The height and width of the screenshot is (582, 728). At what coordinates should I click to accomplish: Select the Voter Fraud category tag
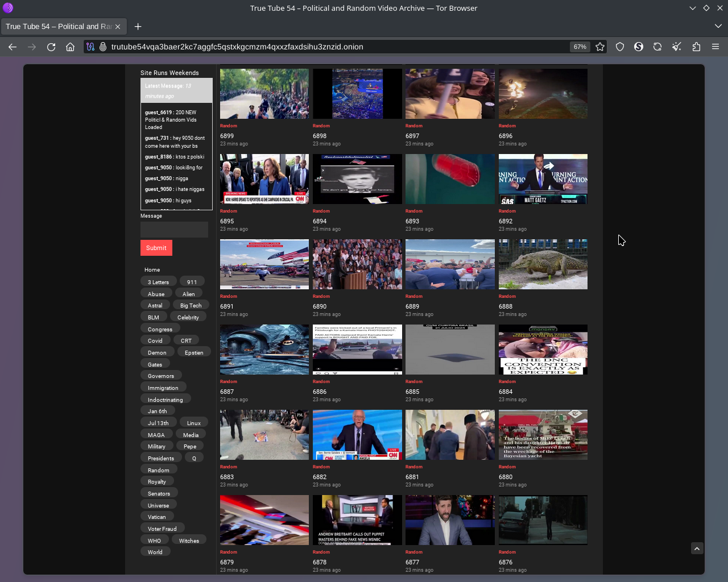point(162,529)
